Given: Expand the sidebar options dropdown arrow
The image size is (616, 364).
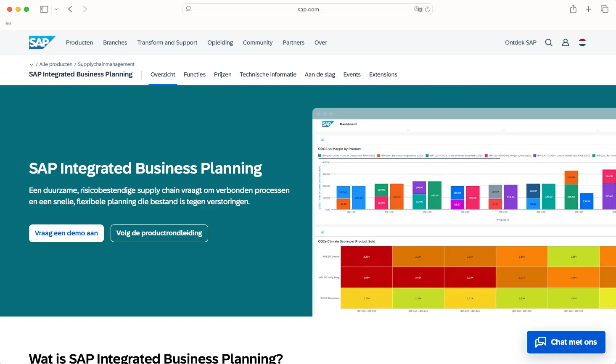Looking at the screenshot, I should pyautogui.click(x=56, y=9).
